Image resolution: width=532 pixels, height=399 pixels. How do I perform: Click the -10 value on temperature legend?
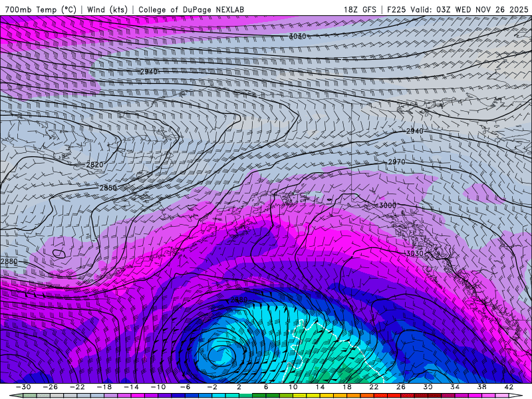158,387
